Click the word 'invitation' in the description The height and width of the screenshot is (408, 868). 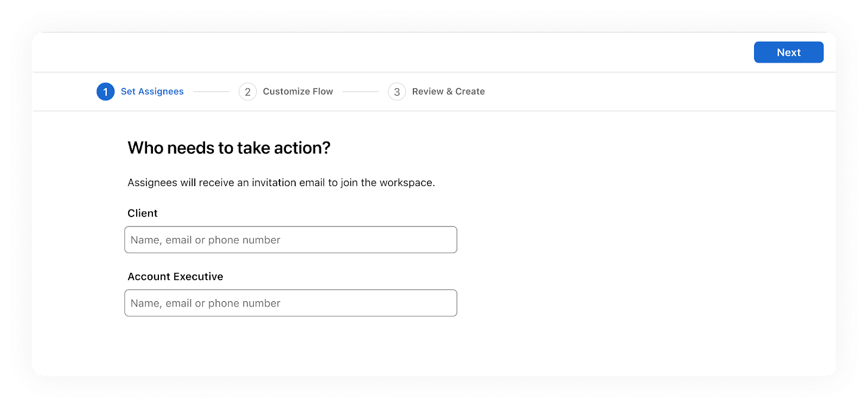point(274,183)
